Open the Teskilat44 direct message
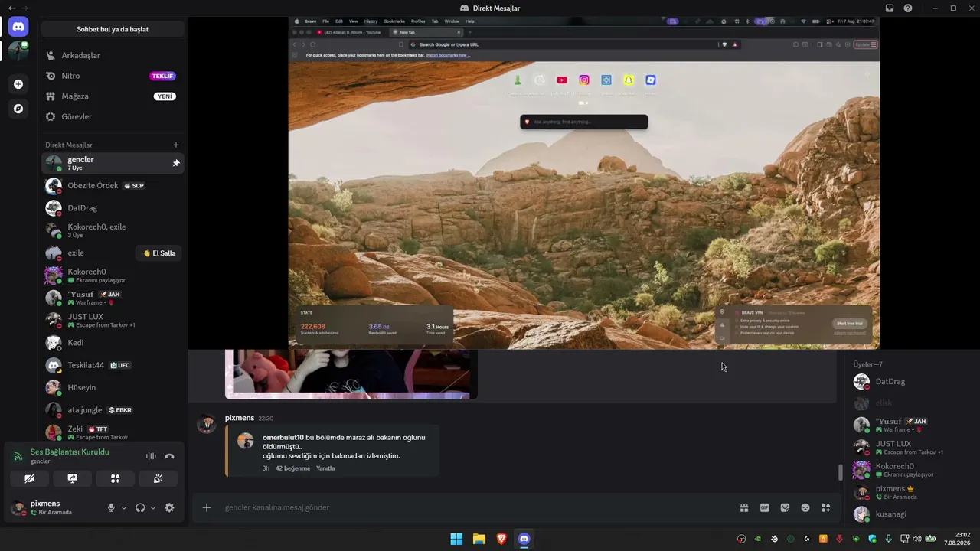The height and width of the screenshot is (551, 980). tap(113, 365)
